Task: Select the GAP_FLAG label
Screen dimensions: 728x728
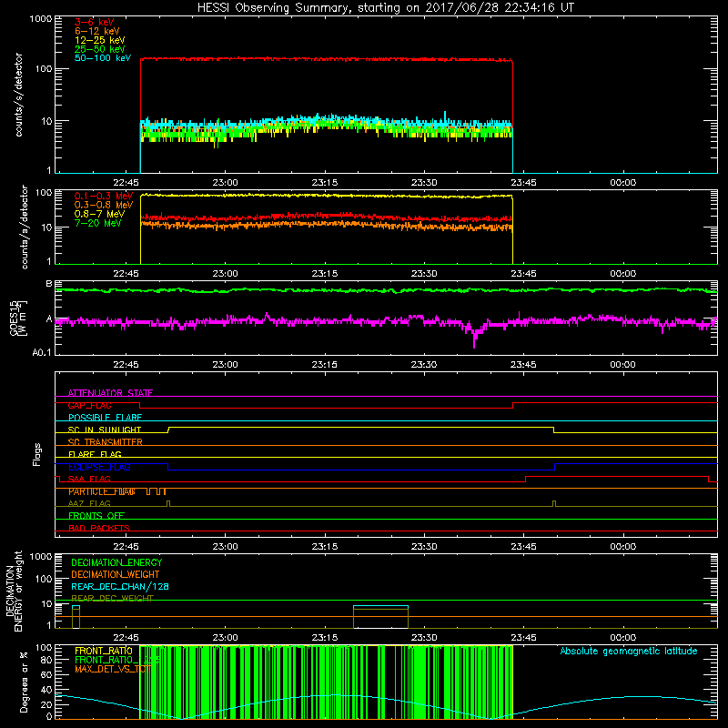Action: 89,405
